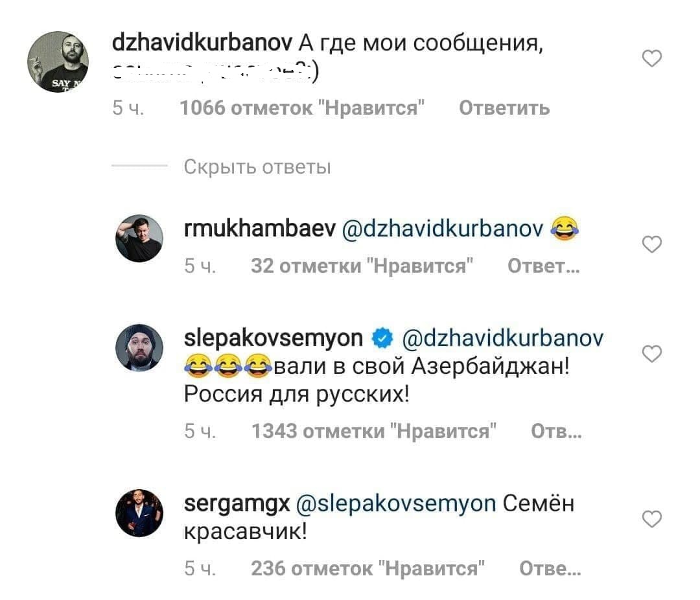Open dzhavidkurbanov's profile avatar
This screenshot has height=600, width=700.
tap(58, 62)
